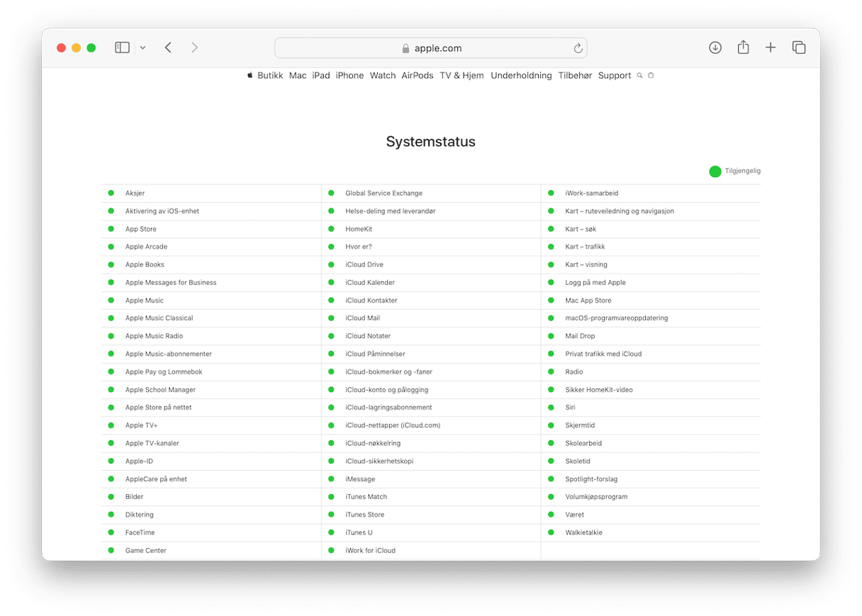Open the iPhone menu item
The width and height of the screenshot is (862, 616).
point(349,75)
